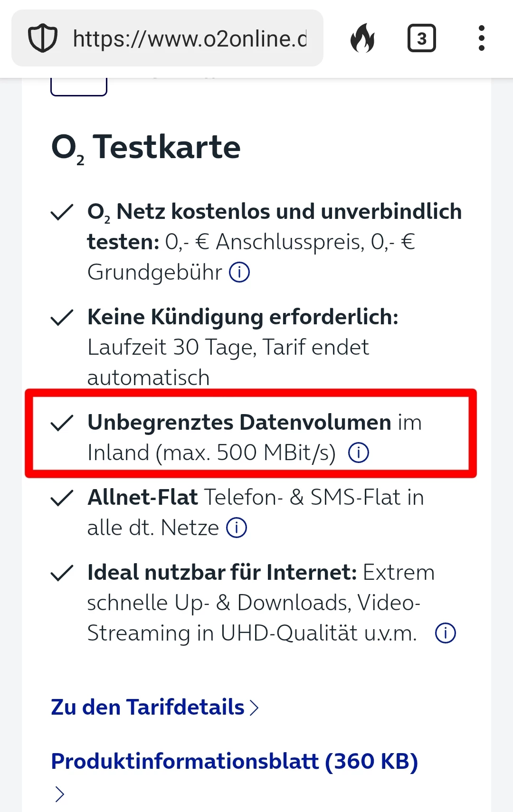Open info icon after max. 500 MBit/s
Viewport: 513px width, 812px height.
pos(359,453)
